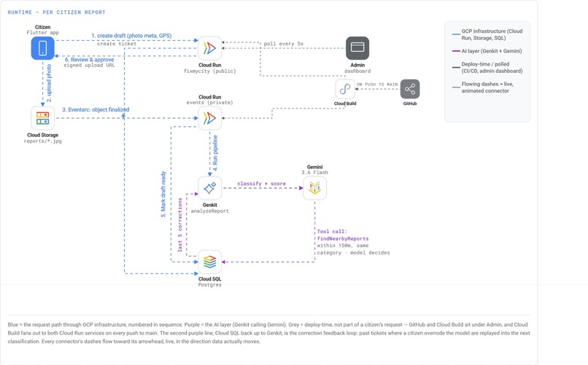Select the Cloud Run fixmycity public icon
Image resolution: width=588 pixels, height=365 pixels.
click(209, 48)
